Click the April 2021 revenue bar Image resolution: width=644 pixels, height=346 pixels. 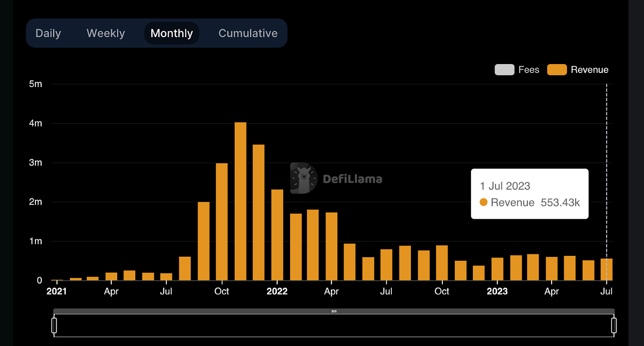(111, 277)
